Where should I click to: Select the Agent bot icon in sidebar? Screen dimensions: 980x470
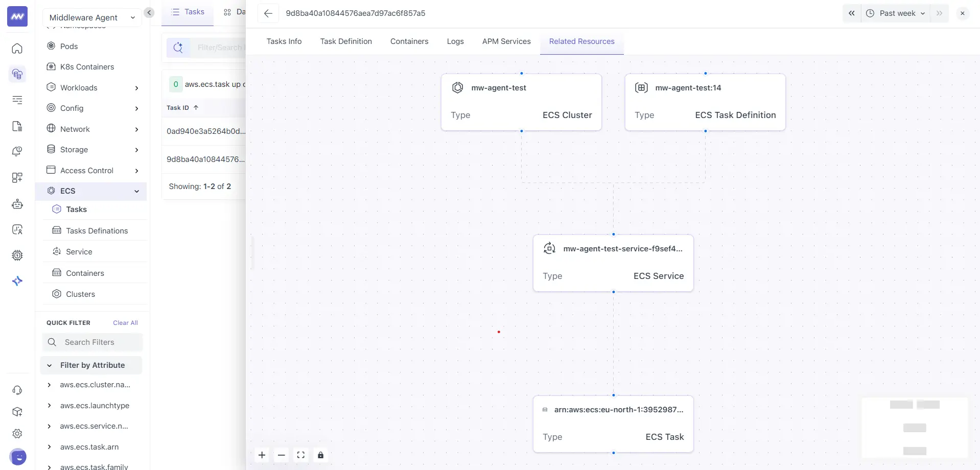(17, 204)
